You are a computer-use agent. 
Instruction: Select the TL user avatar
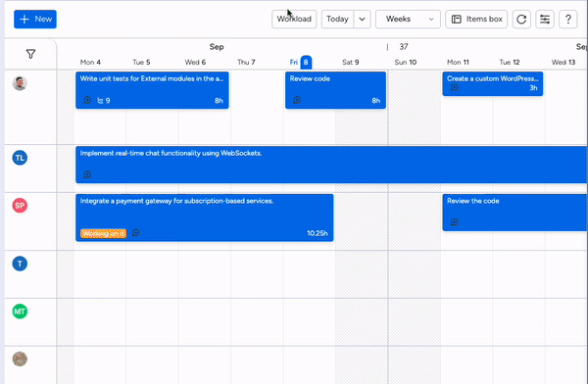tap(20, 158)
